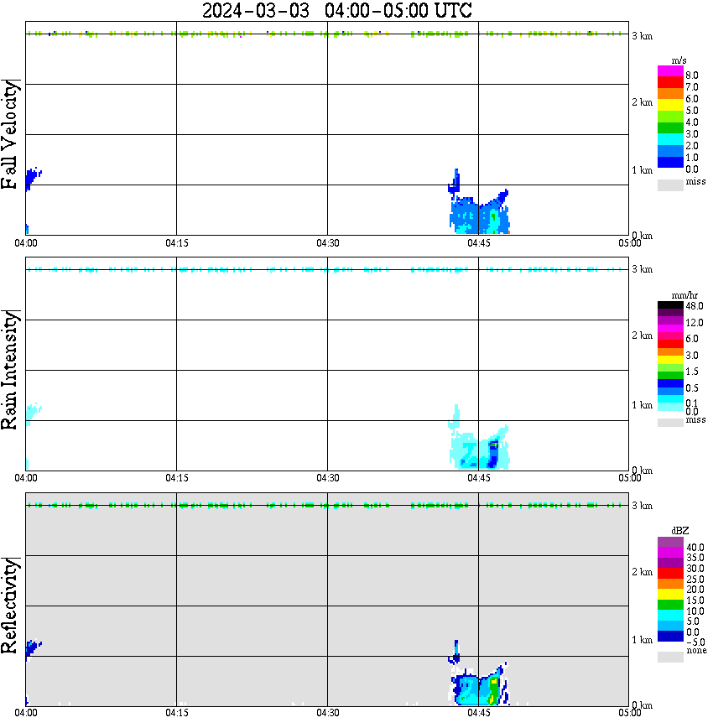The image size is (713, 728).
Task: Click the rain echo near 04:45 in the Reflectivity plot
Action: (x=480, y=689)
